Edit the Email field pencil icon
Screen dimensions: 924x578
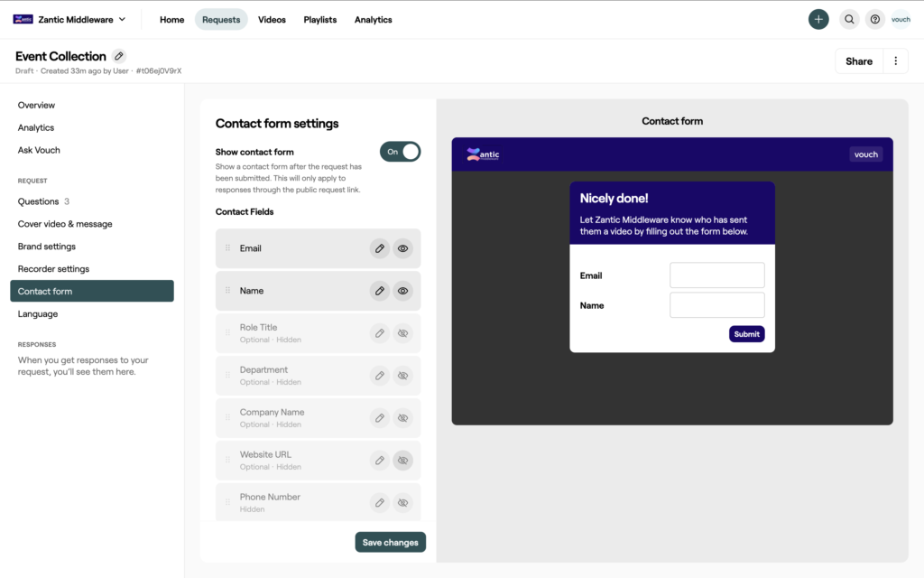point(380,248)
